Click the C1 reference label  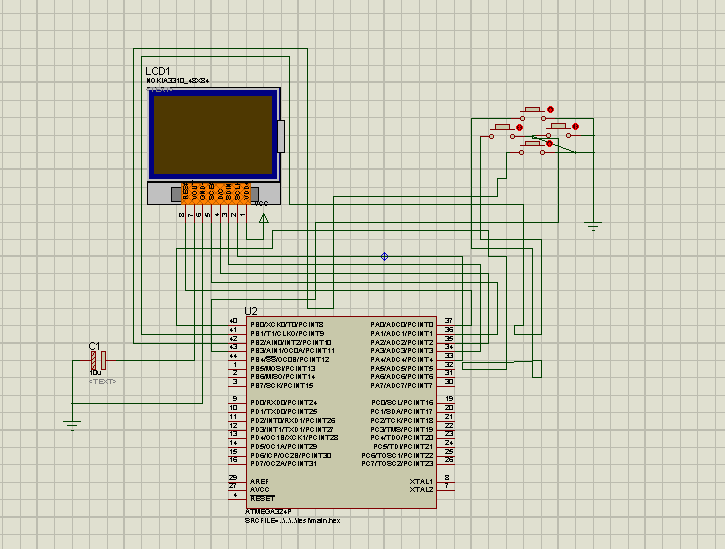coord(94,346)
